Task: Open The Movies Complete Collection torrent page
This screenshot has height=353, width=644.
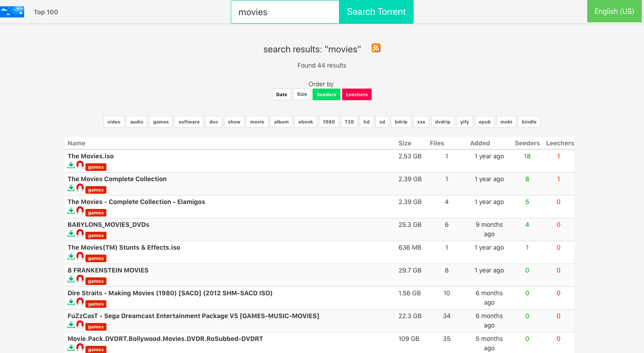Action: pos(117,179)
